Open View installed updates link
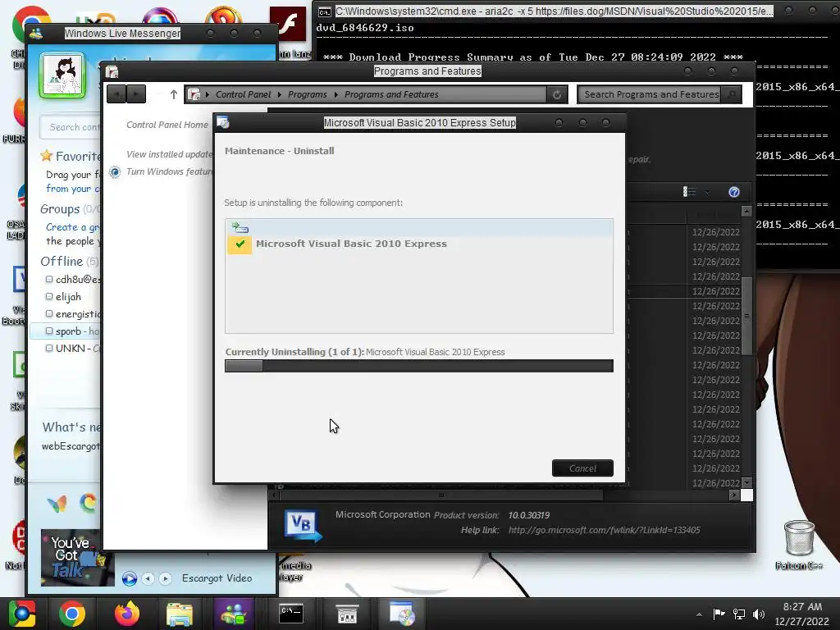This screenshot has height=630, width=840. point(170,154)
